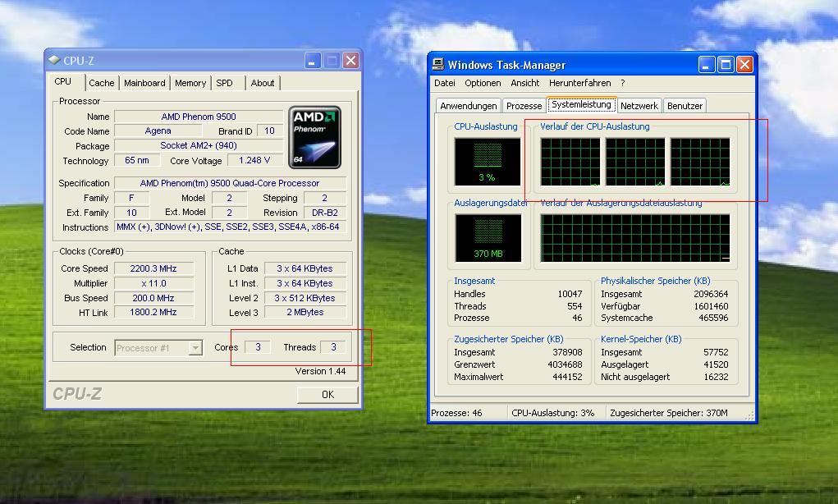The image size is (838, 504).
Task: Click the Specification Quad-Core Processor field
Action: (x=230, y=183)
